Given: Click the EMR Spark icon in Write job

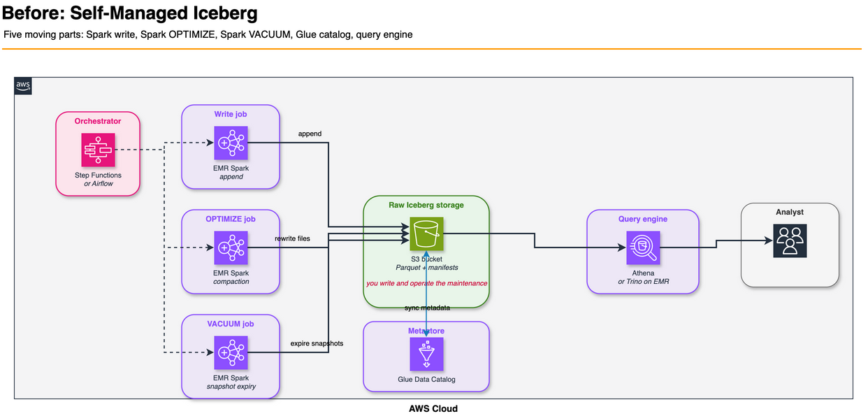Looking at the screenshot, I should [x=231, y=143].
